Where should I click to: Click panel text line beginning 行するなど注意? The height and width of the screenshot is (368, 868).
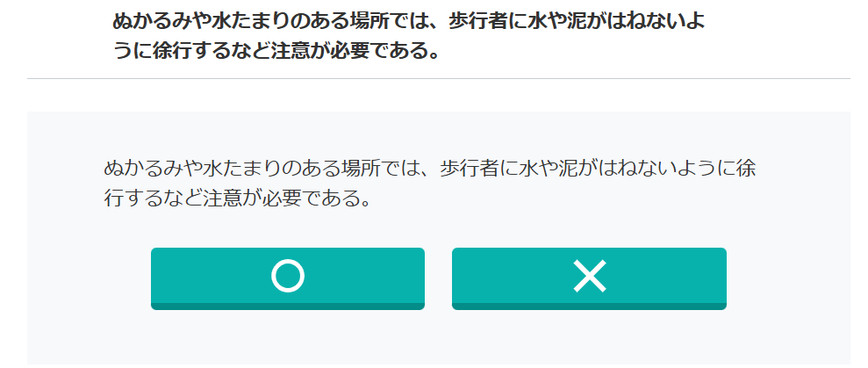[x=237, y=198]
